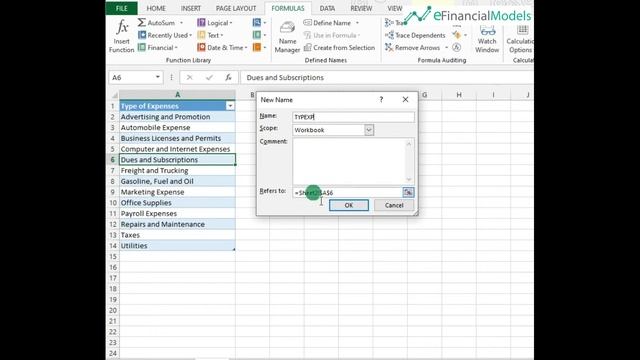Click Cancel in New Name dialog
640x360 pixels.
pos(394,205)
